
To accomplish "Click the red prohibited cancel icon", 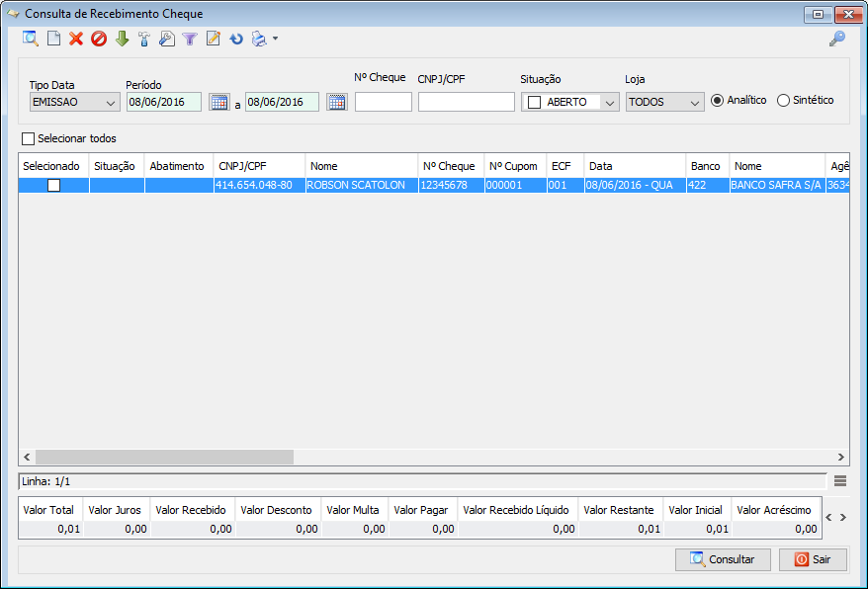I will click(99, 39).
